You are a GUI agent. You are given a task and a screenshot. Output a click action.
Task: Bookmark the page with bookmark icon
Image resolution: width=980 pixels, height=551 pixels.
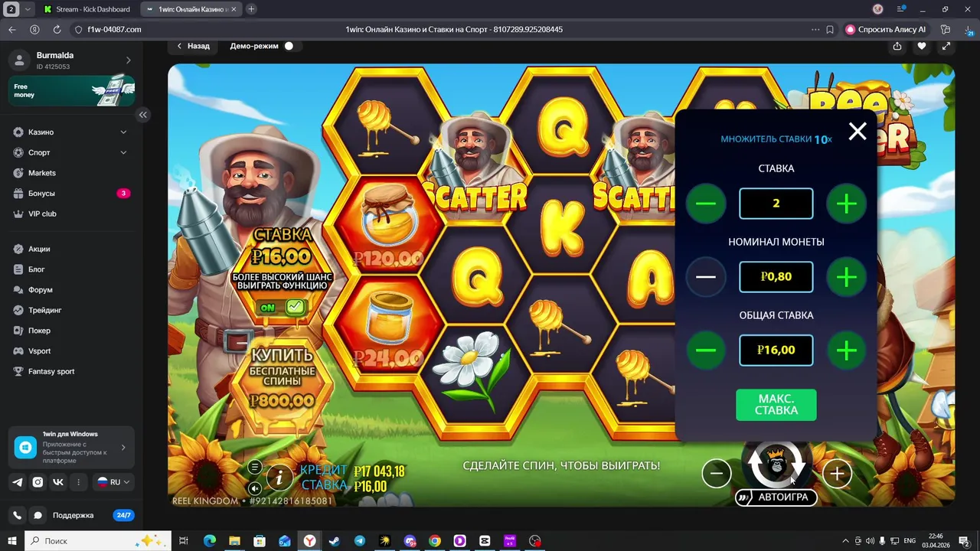(x=830, y=29)
